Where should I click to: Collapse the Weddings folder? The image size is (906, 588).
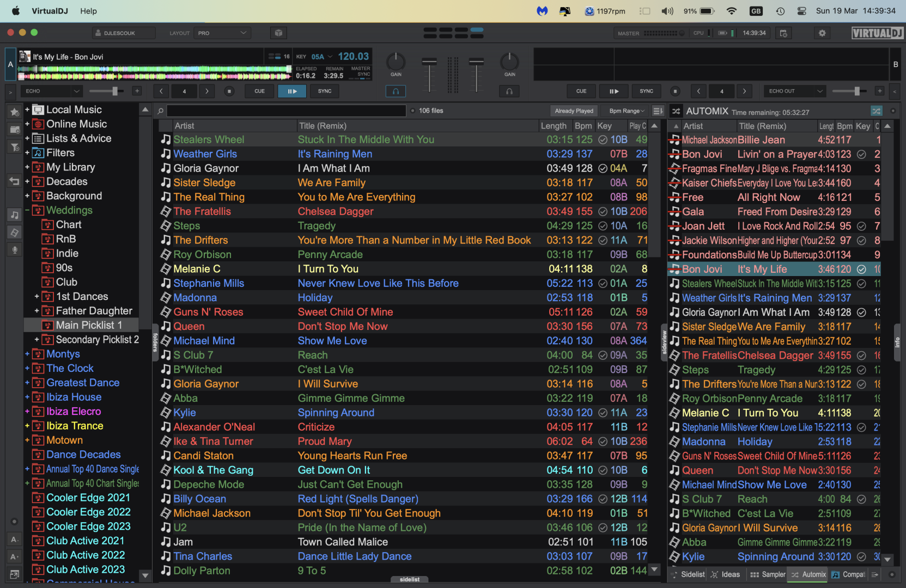click(27, 210)
